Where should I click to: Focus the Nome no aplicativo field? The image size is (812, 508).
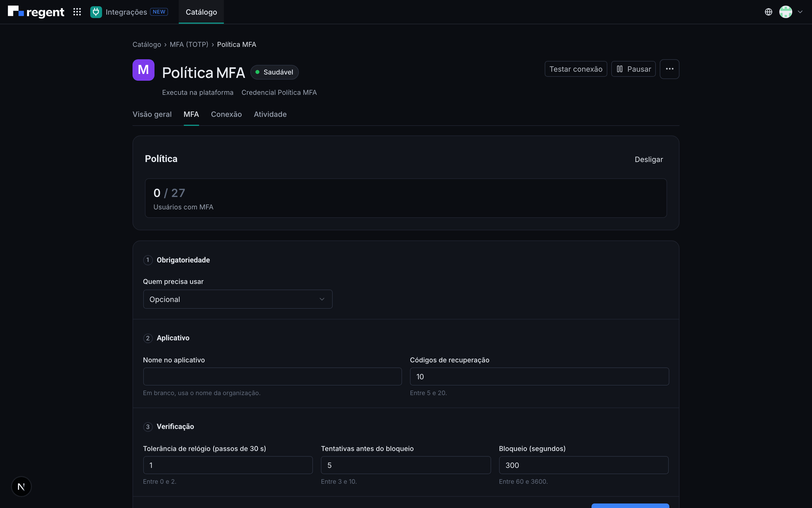(x=272, y=376)
